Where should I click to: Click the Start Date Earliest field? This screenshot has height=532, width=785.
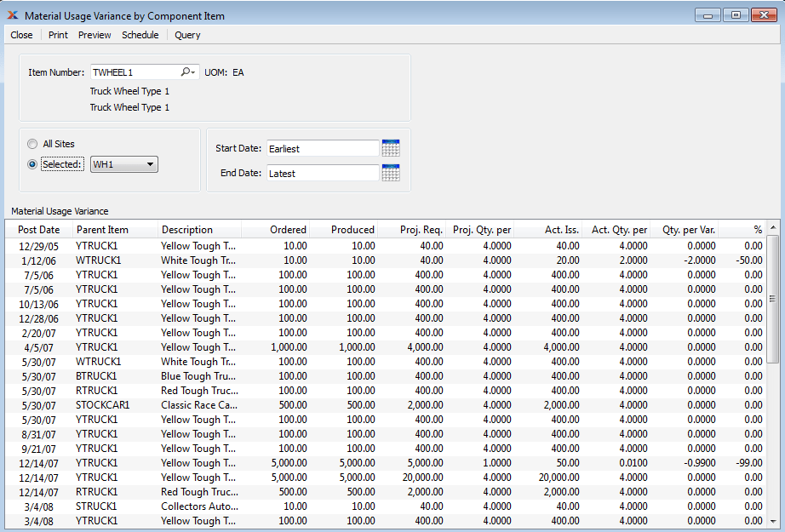(323, 147)
